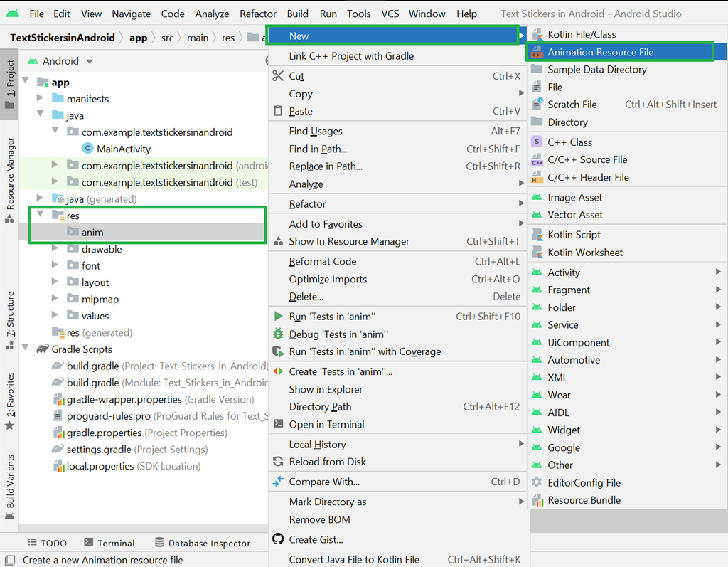
Task: Click the Kotlin File/Class icon
Action: pyautogui.click(x=537, y=34)
